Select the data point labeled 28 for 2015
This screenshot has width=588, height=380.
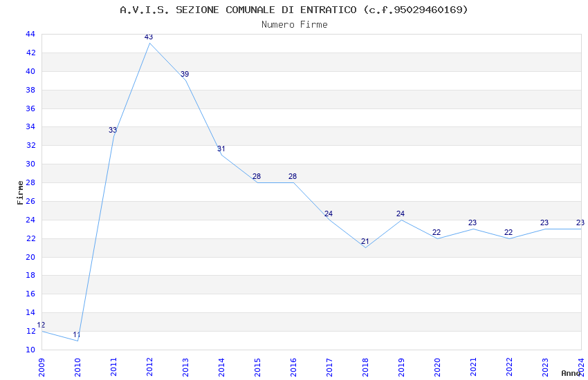coord(257,176)
